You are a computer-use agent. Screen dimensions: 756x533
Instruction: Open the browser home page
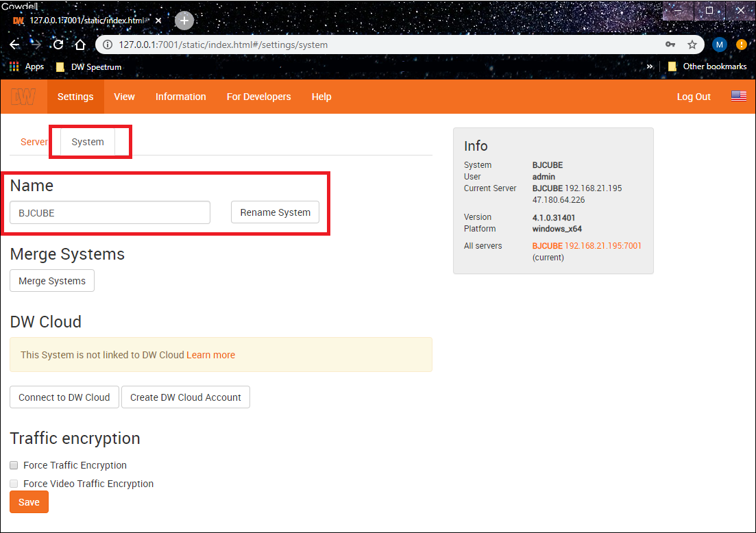click(80, 45)
